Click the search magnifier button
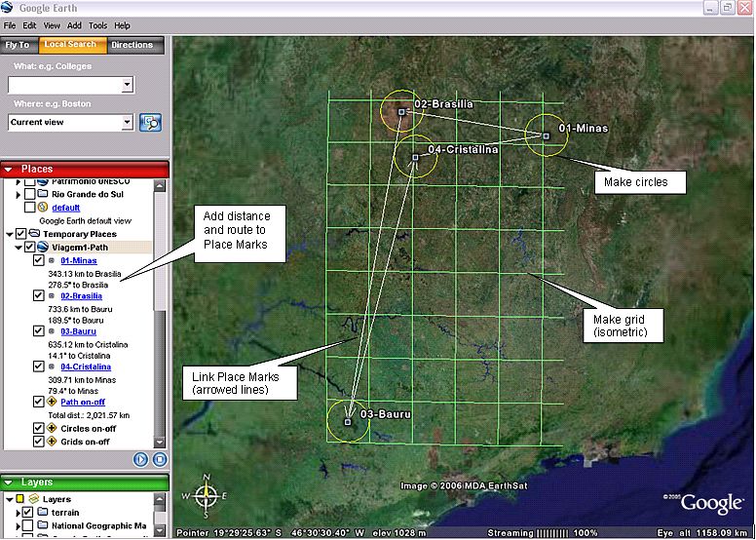This screenshot has height=540, width=756. 150,123
